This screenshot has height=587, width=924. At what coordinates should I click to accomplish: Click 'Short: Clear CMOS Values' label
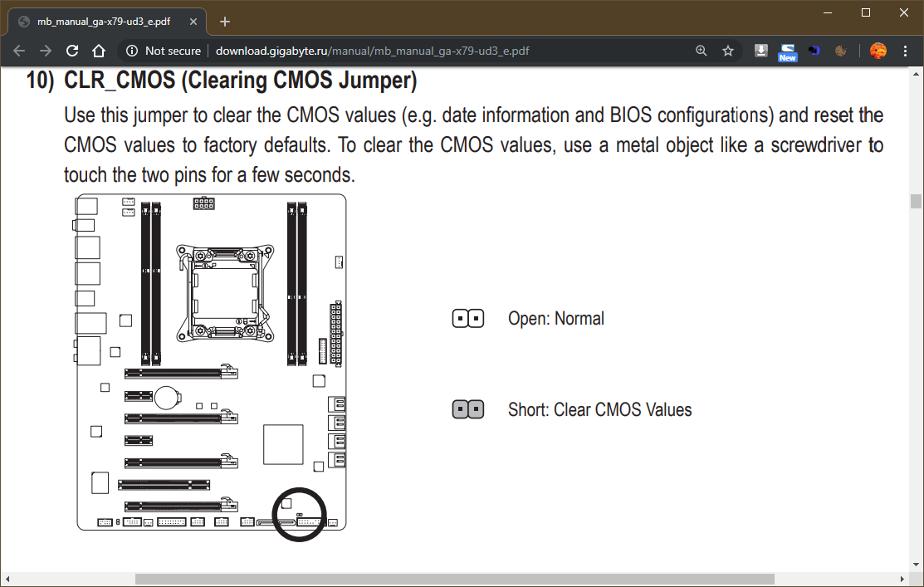(600, 409)
